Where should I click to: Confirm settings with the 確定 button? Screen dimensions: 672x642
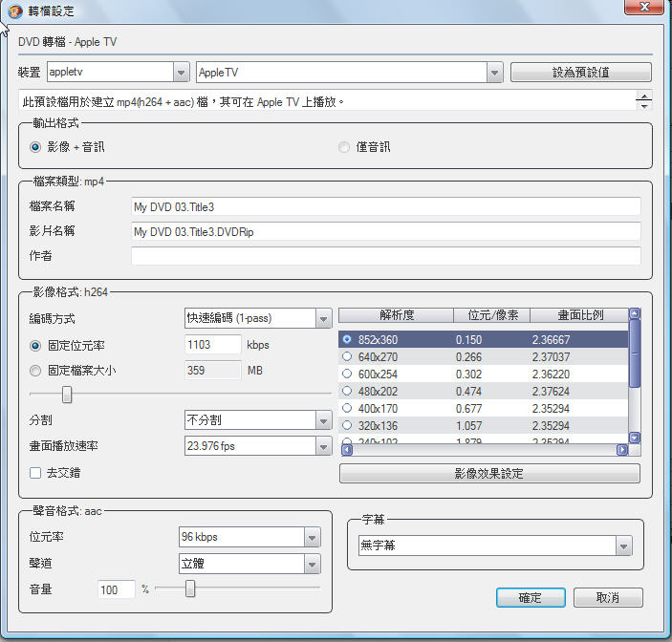pyautogui.click(x=530, y=598)
